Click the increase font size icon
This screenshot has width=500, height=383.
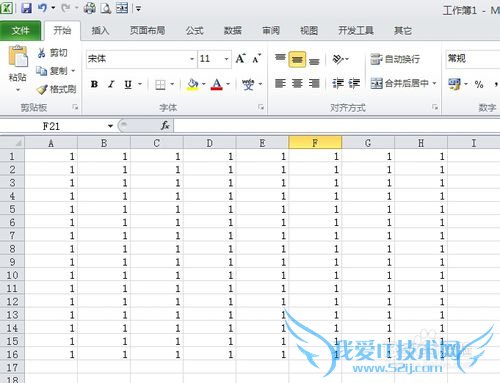pos(240,59)
